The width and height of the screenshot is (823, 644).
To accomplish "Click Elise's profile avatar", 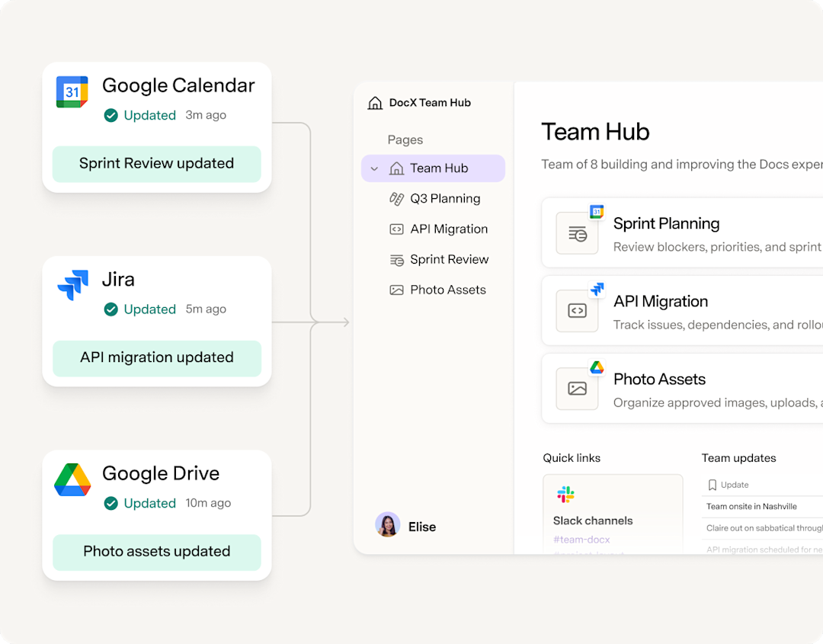I will [x=387, y=525].
